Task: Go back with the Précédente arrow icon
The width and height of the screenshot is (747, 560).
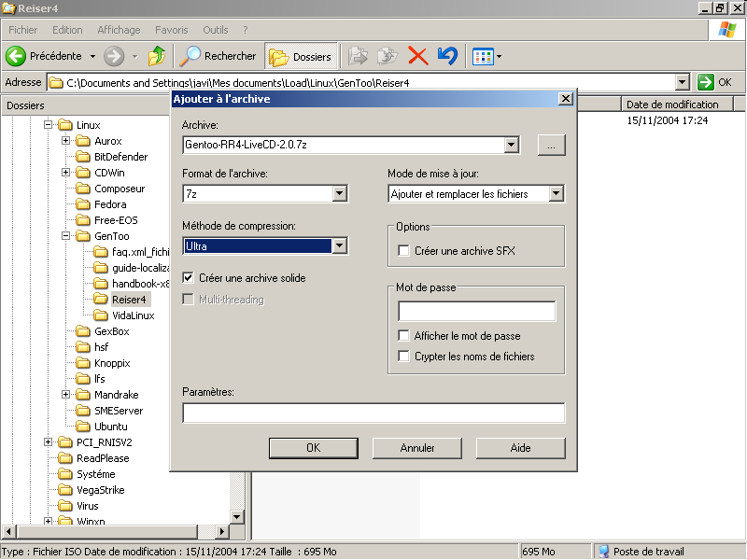Action: [16, 56]
